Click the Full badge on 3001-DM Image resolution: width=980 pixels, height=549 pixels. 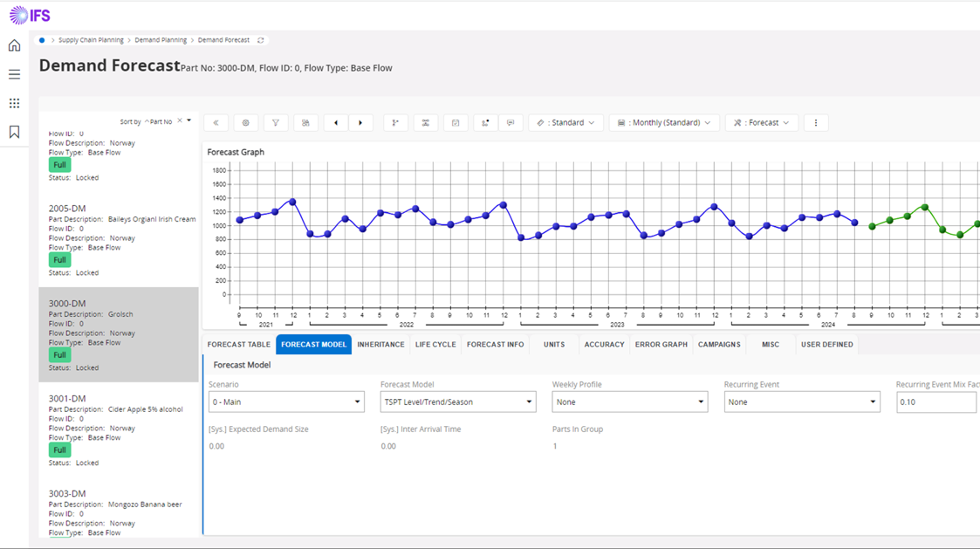point(59,450)
